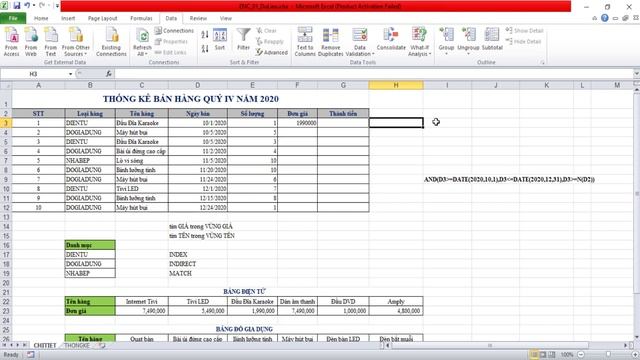Viewport: 640px width, 360px height.
Task: Click the Data Validation icon
Action: tap(360, 36)
